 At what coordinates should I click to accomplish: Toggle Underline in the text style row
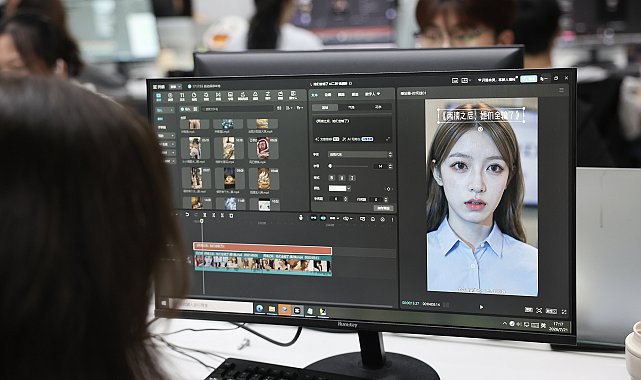point(342,178)
